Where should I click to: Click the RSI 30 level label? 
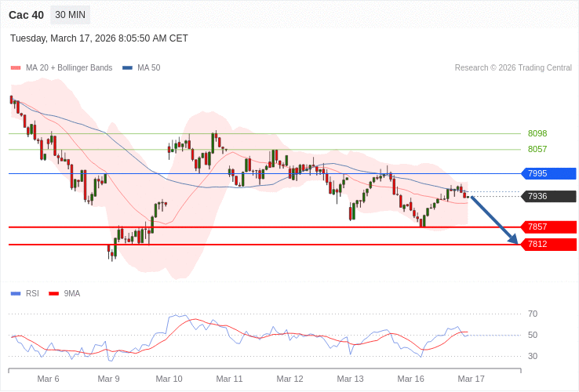pos(533,356)
